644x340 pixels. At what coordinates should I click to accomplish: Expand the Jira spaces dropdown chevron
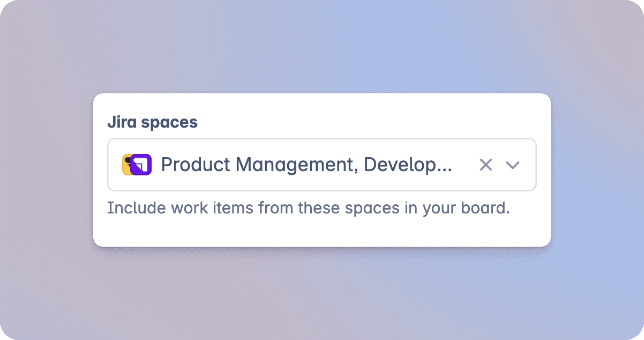pos(513,165)
